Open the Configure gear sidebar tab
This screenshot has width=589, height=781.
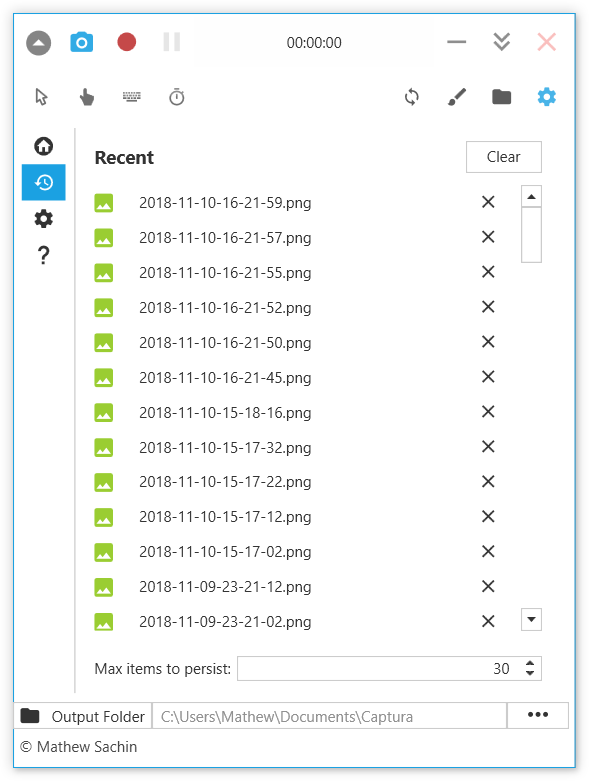pyautogui.click(x=43, y=219)
